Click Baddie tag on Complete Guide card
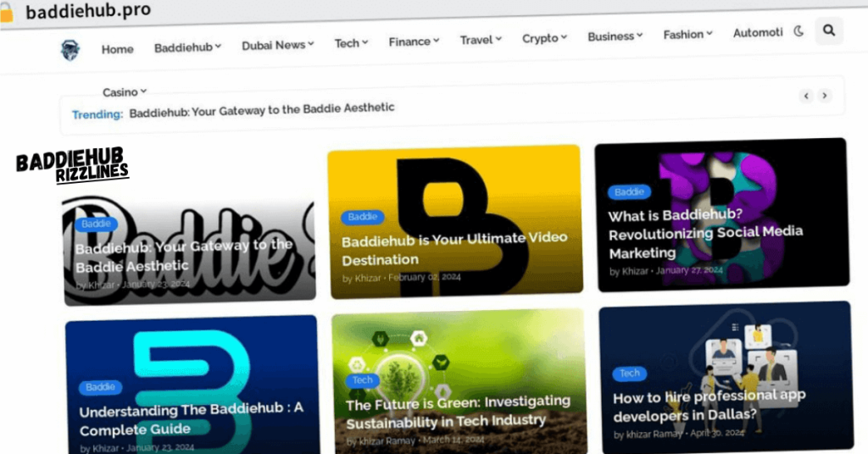868x454 pixels. 100,387
